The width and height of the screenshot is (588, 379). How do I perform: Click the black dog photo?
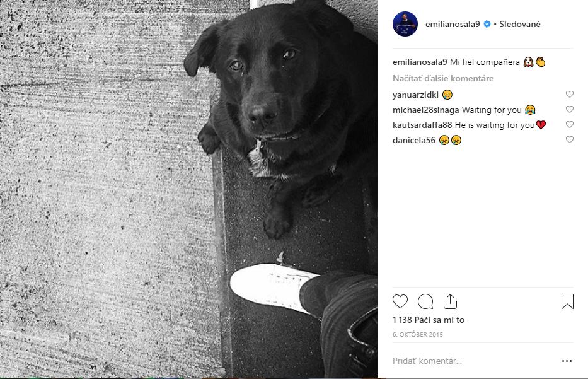(x=188, y=189)
